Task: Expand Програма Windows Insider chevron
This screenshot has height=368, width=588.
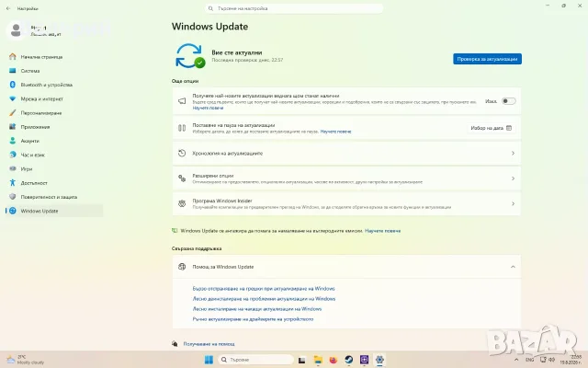Action: [513, 203]
